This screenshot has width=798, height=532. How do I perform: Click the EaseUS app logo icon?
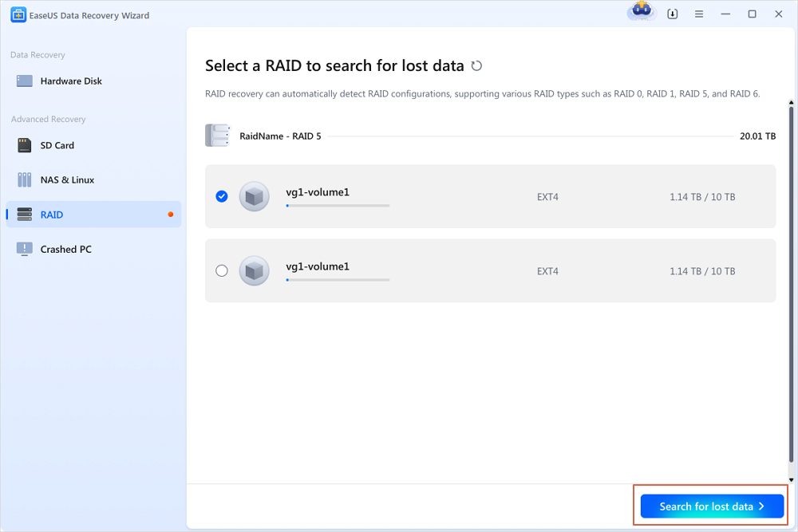point(18,14)
